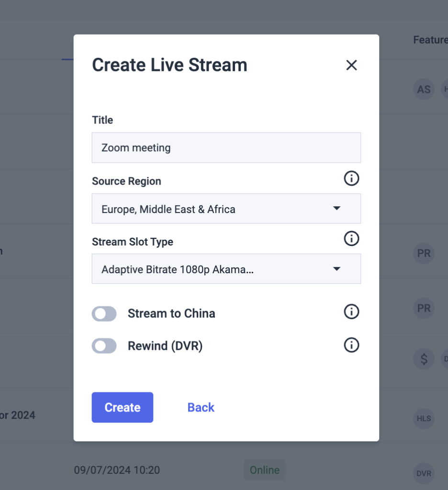Click the PR avatar near Stream Slot Type
The width and height of the screenshot is (448, 490).
coord(423,253)
